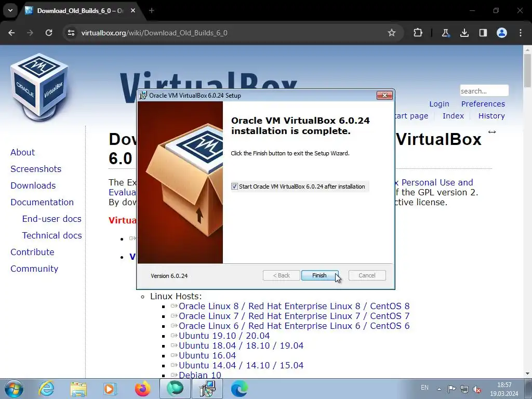Screen dimensions: 532x399
Task: Click the page vertical scrollbar thumb
Action: click(527, 71)
